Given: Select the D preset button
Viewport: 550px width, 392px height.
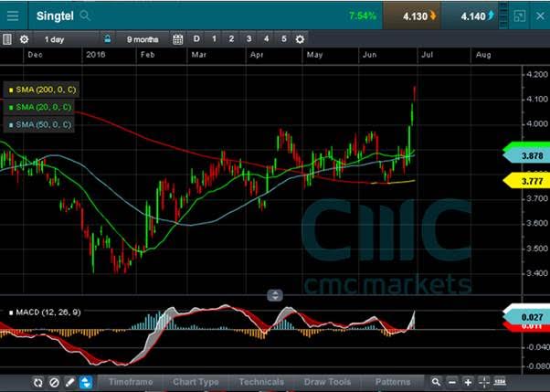Looking at the screenshot, I should click(x=196, y=39).
